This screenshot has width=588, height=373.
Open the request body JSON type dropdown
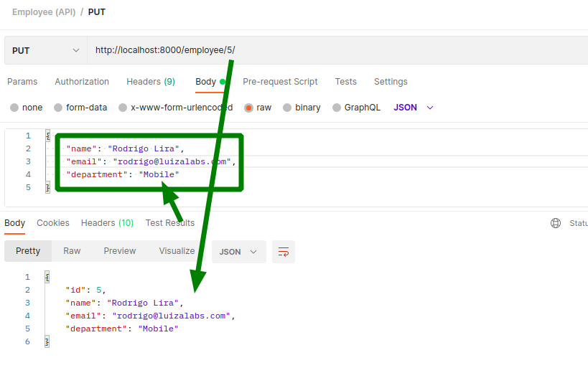point(414,108)
